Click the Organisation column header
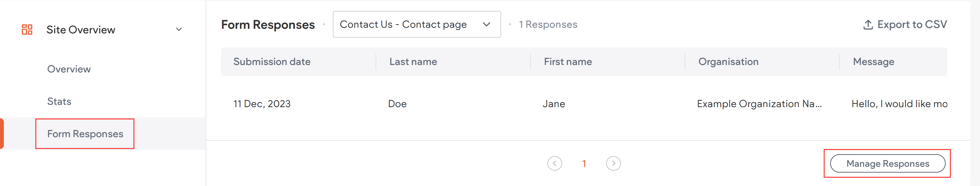Image resolution: width=980 pixels, height=186 pixels. tap(728, 61)
